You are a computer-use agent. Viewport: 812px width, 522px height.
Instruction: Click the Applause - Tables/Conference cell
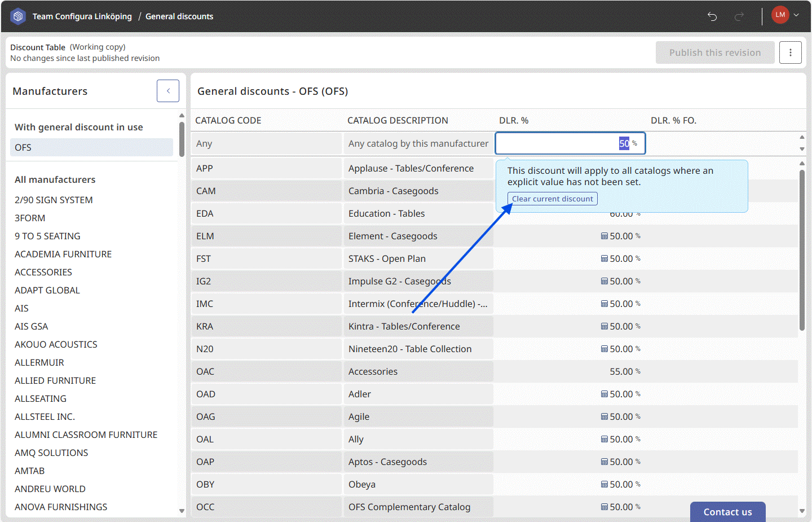click(x=418, y=168)
